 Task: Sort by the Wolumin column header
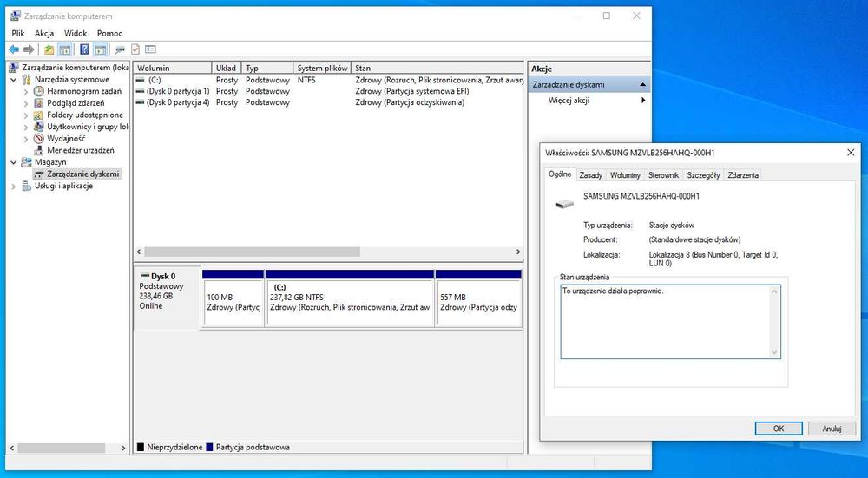(173, 68)
